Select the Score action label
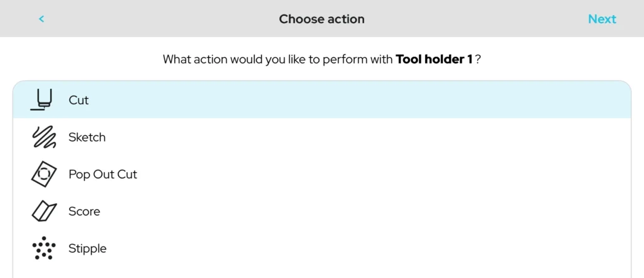 [x=84, y=211]
